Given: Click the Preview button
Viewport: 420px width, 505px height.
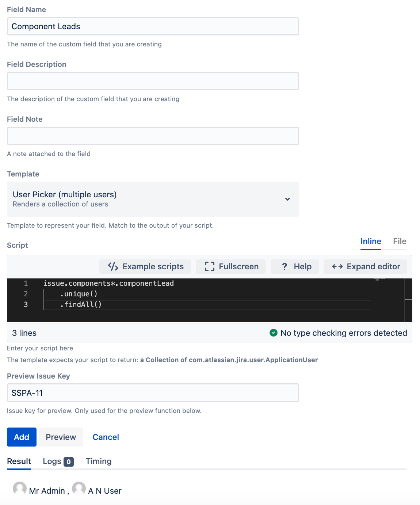Looking at the screenshot, I should [x=61, y=437].
